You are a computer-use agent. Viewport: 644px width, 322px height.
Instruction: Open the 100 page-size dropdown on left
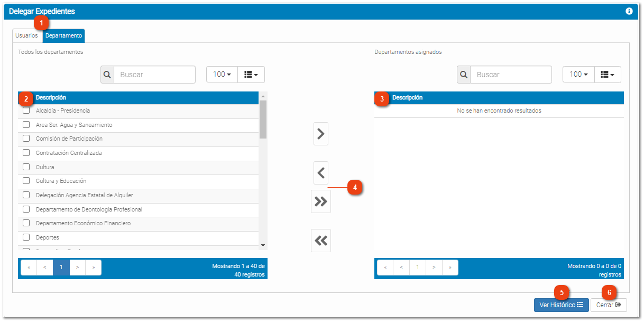point(222,75)
